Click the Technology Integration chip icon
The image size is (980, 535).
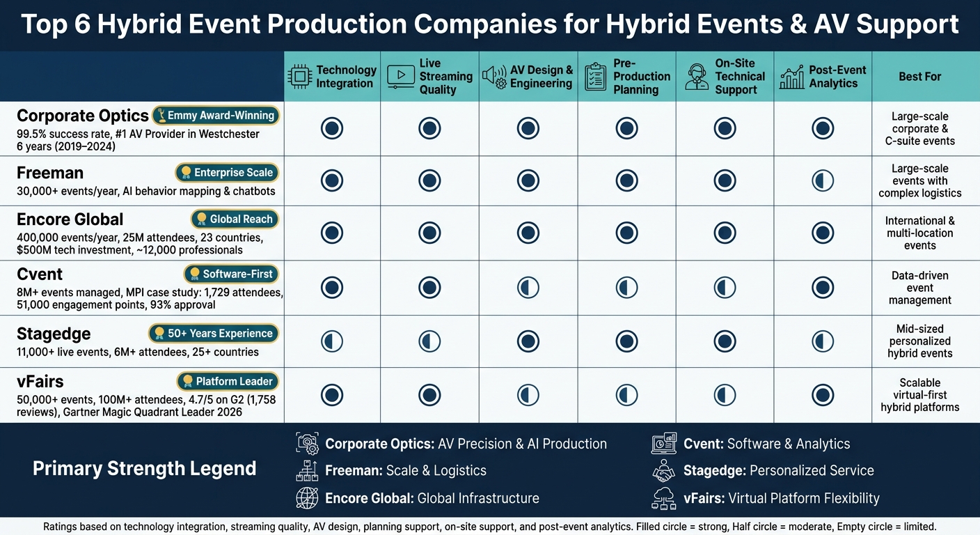(300, 77)
